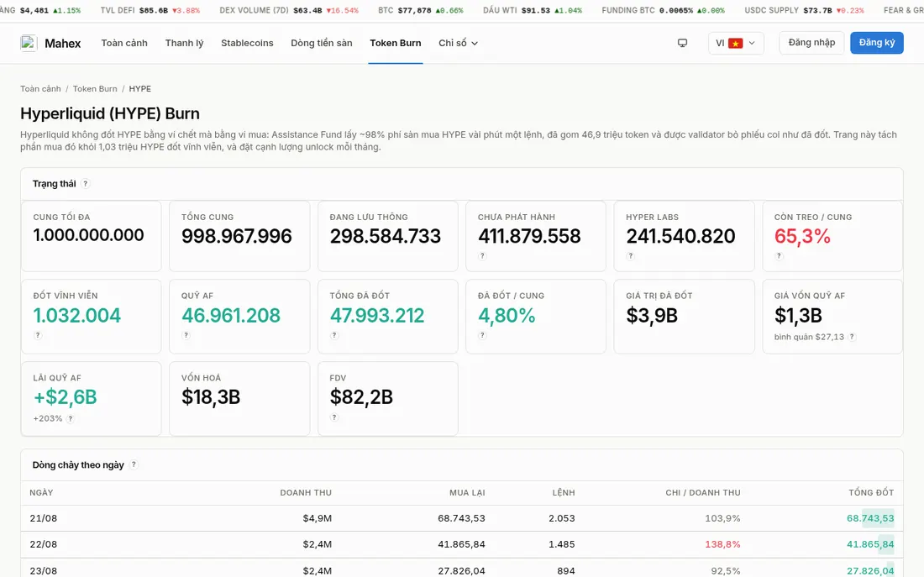924x577 pixels.
Task: Click help icon under FDV value
Action: pos(334,417)
